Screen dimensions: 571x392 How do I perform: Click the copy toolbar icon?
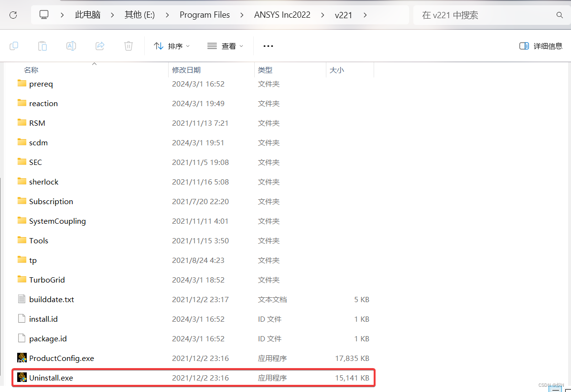tap(14, 46)
